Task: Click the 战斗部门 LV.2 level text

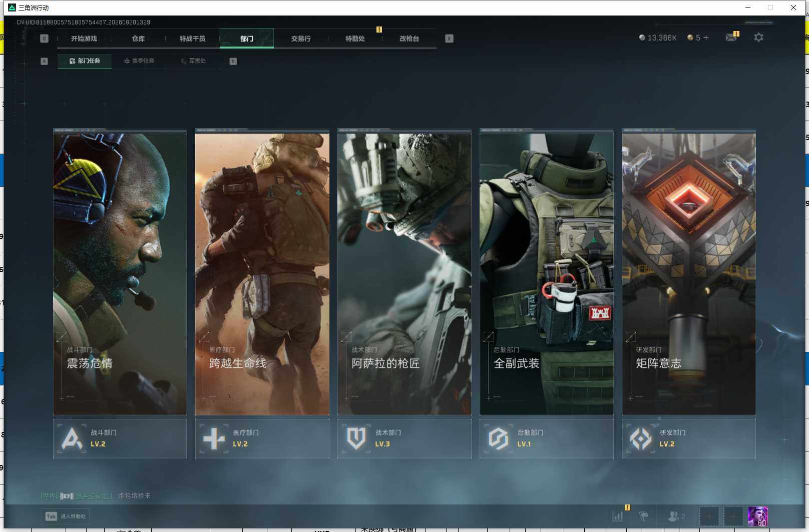Action: (x=98, y=444)
